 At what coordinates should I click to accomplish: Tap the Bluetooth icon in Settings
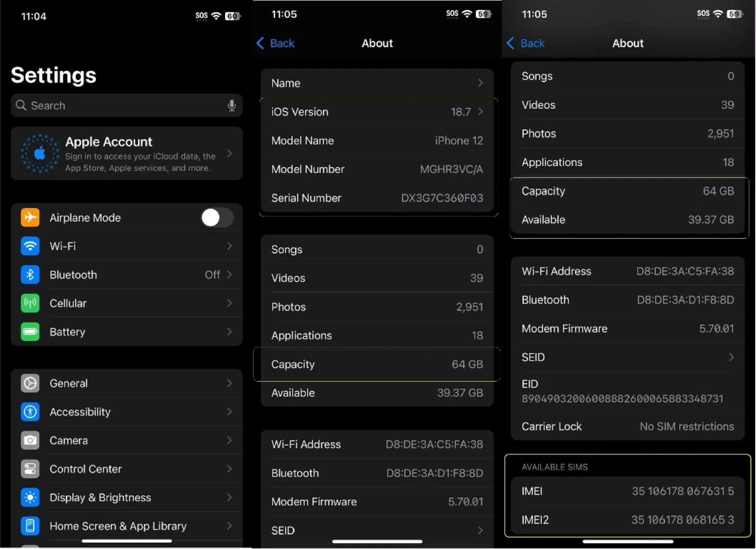30,275
